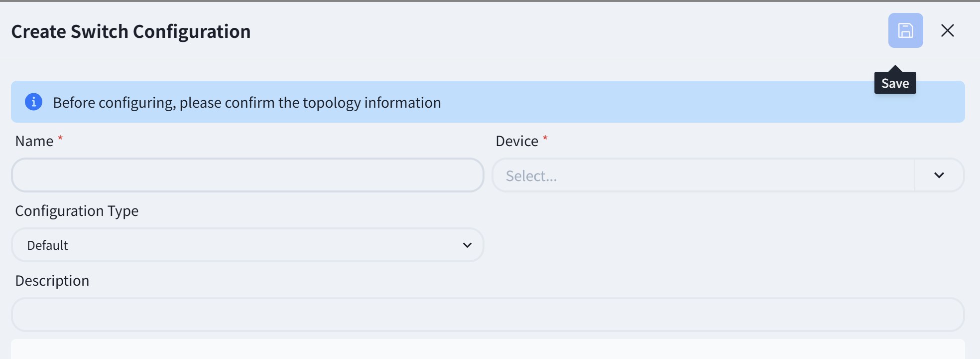
Task: Close the Create Switch Configuration dialog
Action: [947, 30]
